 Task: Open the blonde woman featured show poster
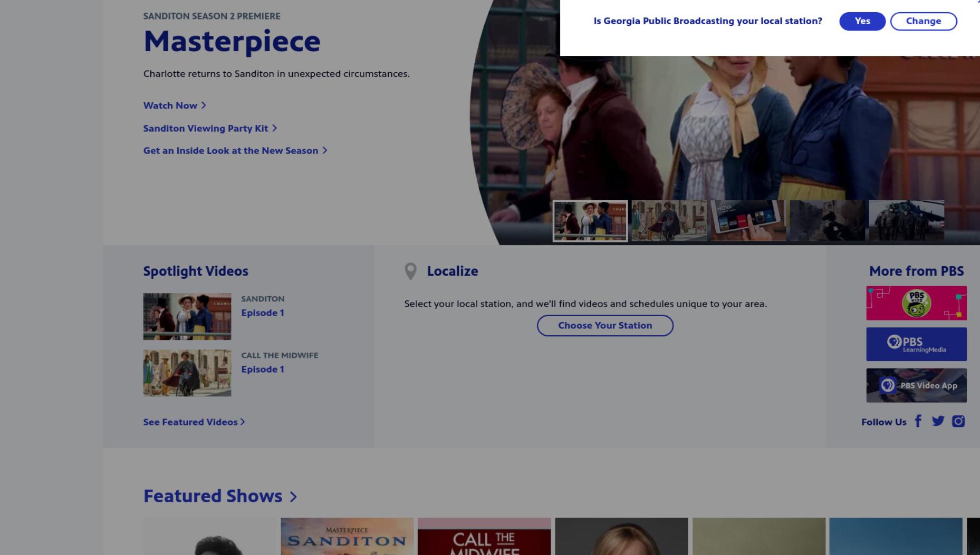click(621, 537)
